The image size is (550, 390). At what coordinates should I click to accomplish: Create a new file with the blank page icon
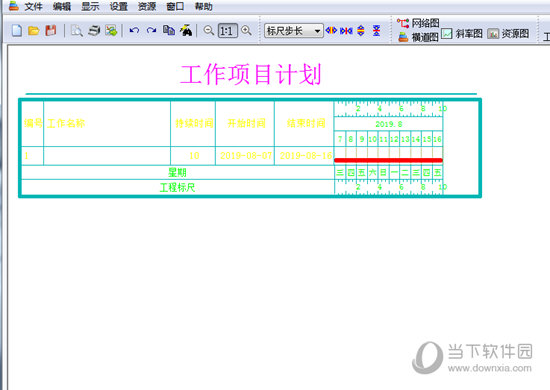click(x=16, y=31)
